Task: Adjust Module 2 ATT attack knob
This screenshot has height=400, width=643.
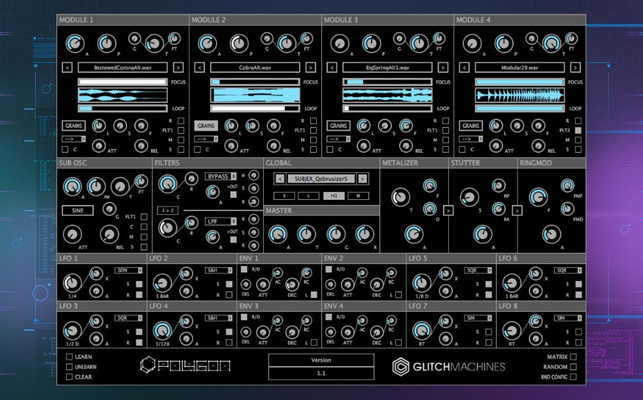Action: point(231,146)
